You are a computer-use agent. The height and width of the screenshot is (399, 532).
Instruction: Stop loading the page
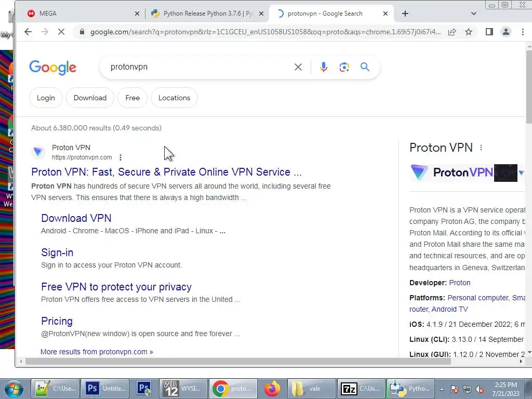coord(61,32)
